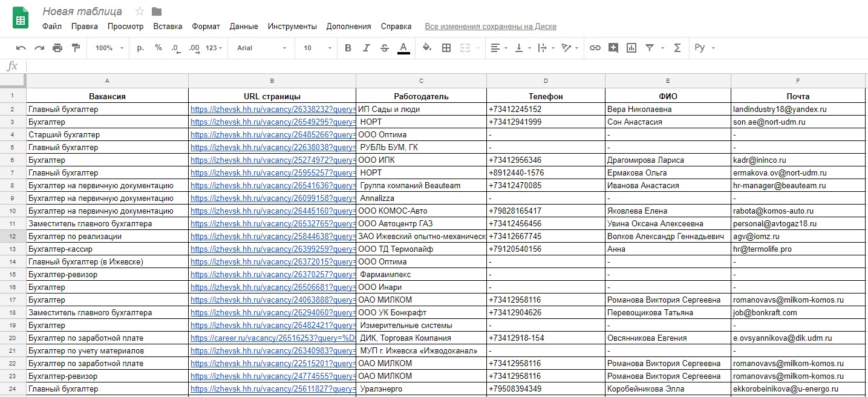Viewport: 868px width, 397px height.
Task: Redo the last action
Action: coord(39,48)
